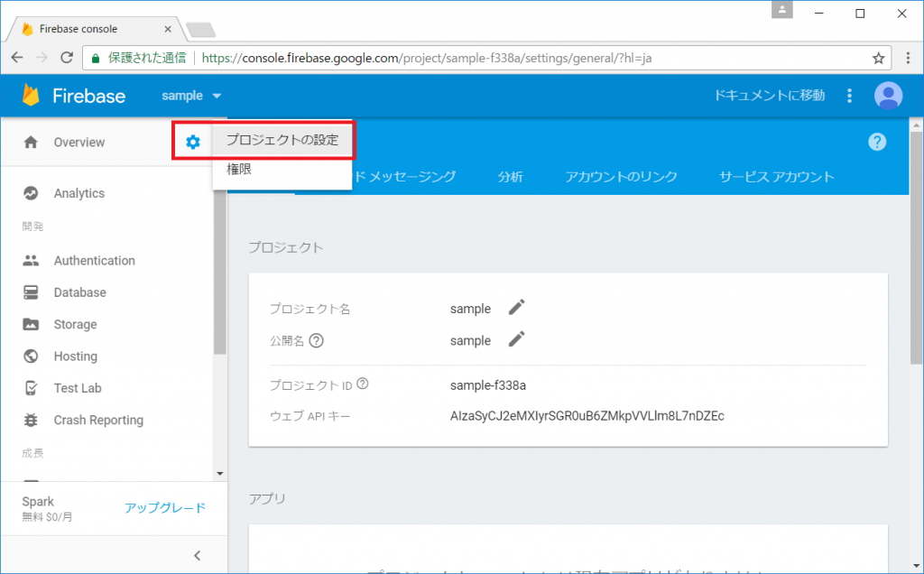Edit the プロジェクト名 with the pencil icon
The width and height of the screenshot is (924, 574).
(516, 308)
